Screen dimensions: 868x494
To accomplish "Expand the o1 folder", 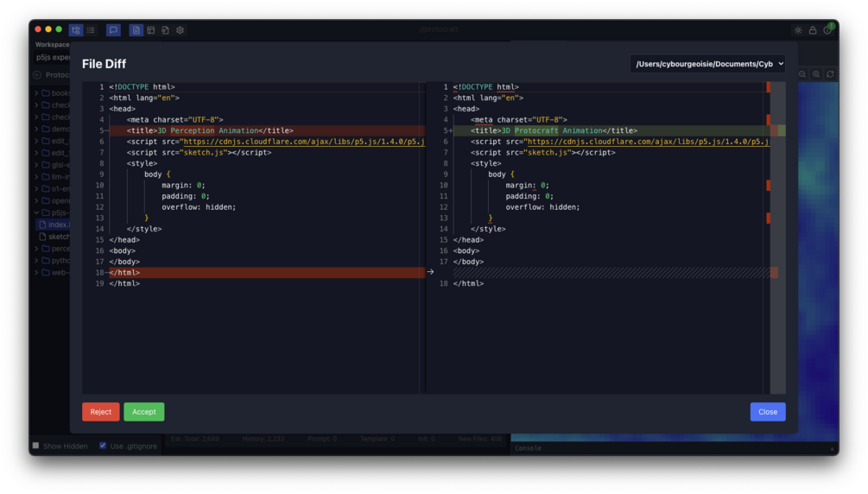I will point(36,189).
